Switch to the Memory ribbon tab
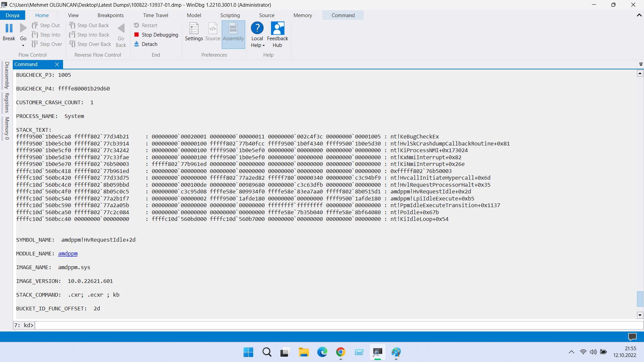 pyautogui.click(x=303, y=15)
